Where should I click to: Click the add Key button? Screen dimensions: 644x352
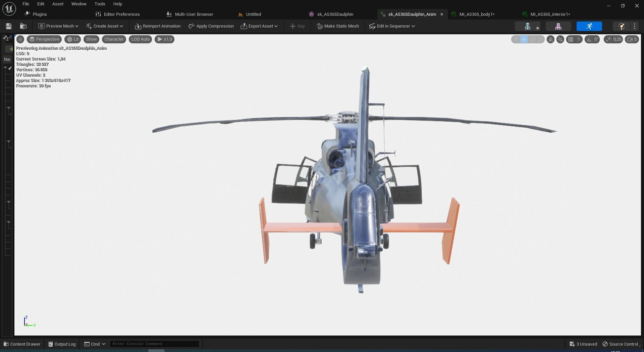(x=297, y=26)
